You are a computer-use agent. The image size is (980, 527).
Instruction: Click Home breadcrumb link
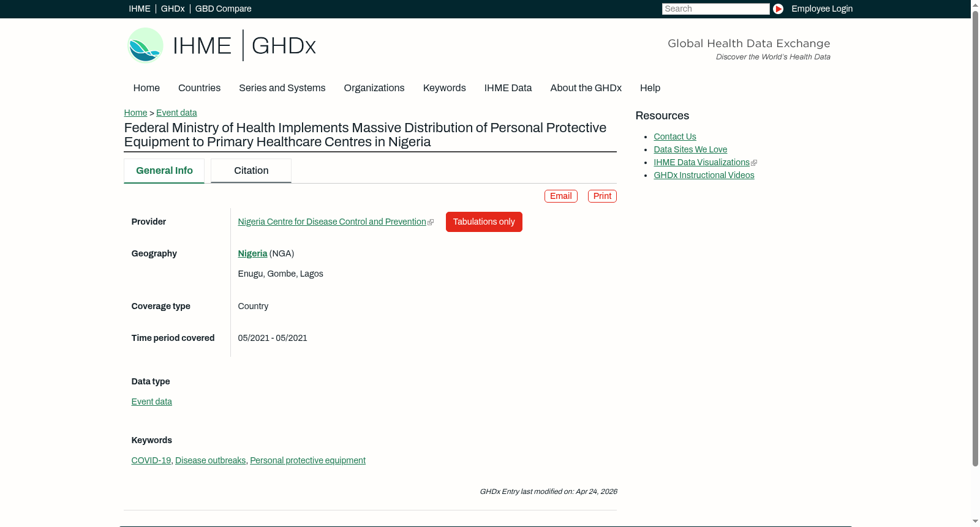point(135,113)
